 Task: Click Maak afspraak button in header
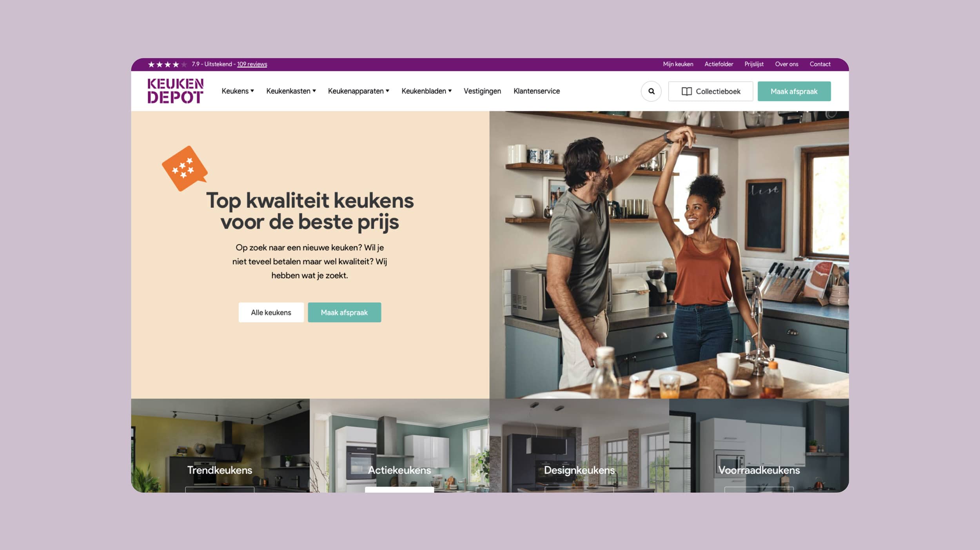[x=794, y=91]
